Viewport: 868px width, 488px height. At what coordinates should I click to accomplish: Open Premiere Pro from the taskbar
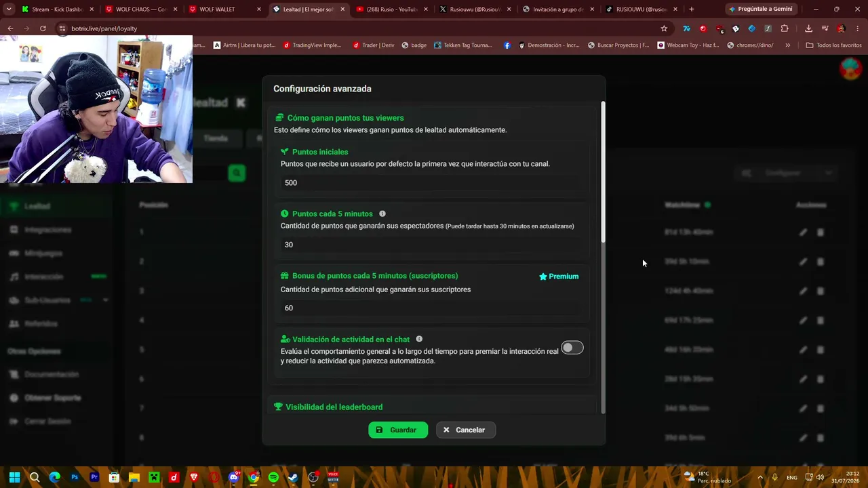(94, 477)
